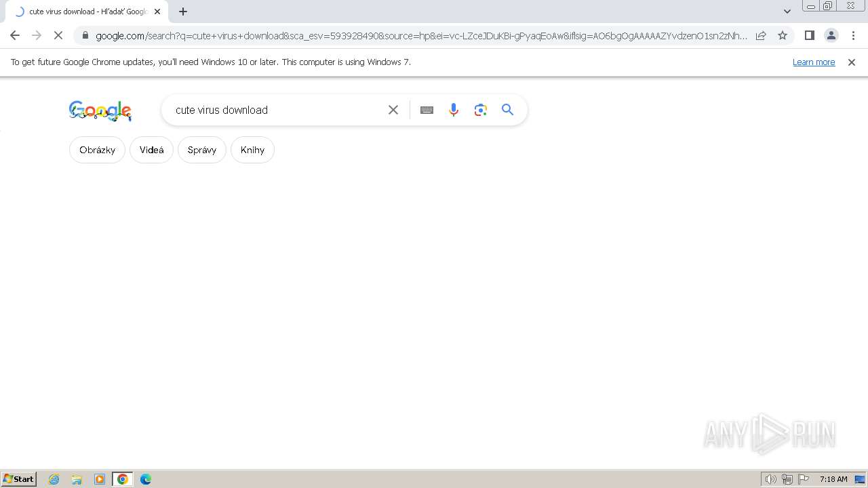Go forward with the forward arrow
Image resolution: width=868 pixels, height=488 pixels.
(x=37, y=35)
